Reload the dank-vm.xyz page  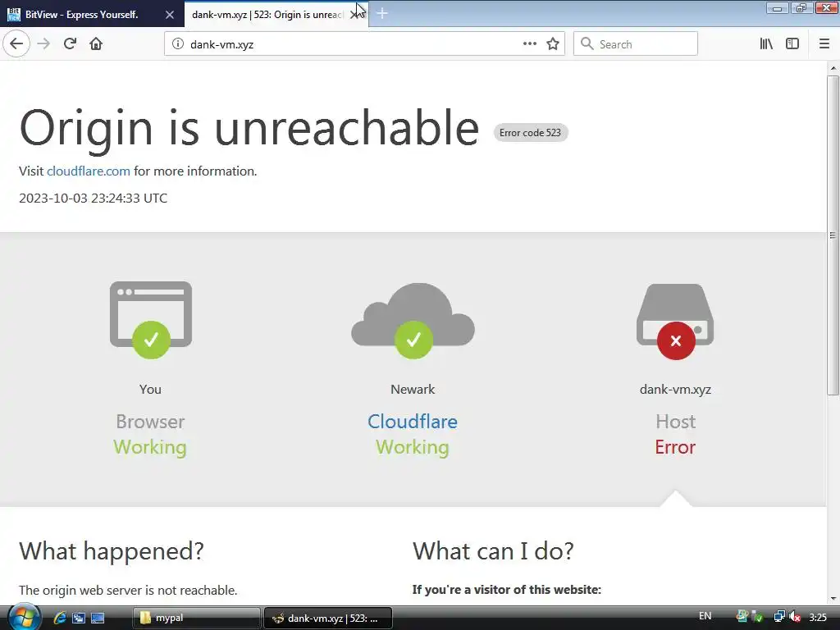coord(70,44)
